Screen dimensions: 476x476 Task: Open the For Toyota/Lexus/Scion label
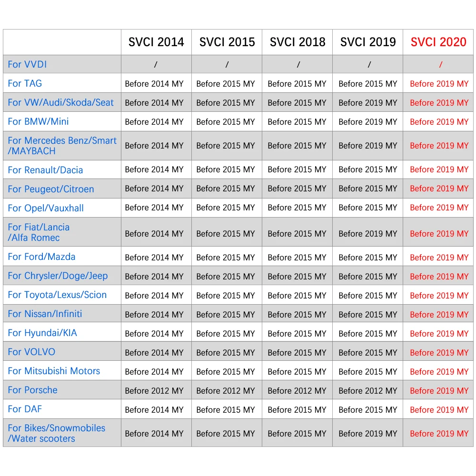57,295
